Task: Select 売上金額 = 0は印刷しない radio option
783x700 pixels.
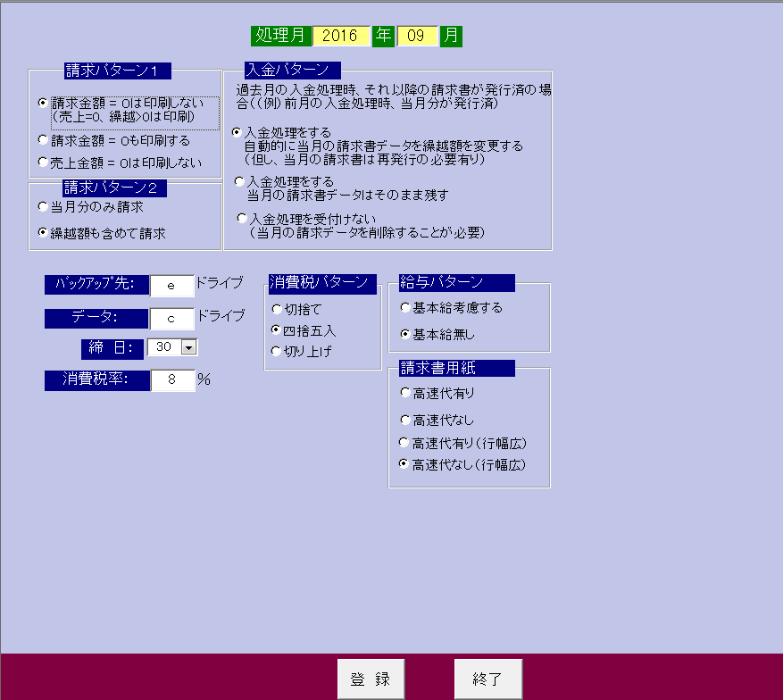Action: tap(43, 162)
